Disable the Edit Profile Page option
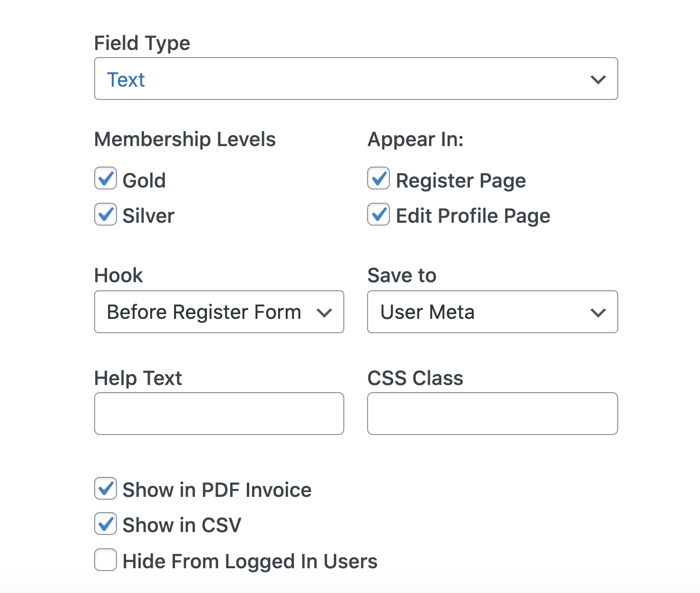This screenshot has width=700, height=593. click(x=378, y=216)
